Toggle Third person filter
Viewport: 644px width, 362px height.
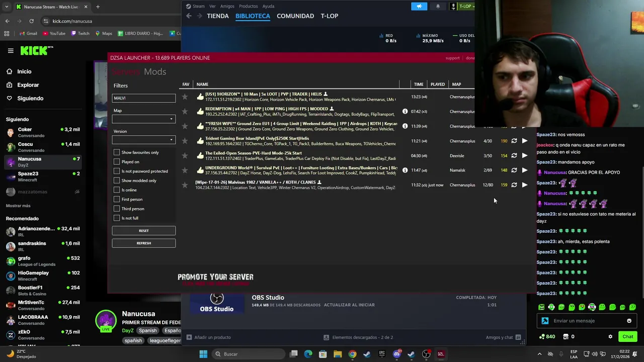(x=117, y=209)
